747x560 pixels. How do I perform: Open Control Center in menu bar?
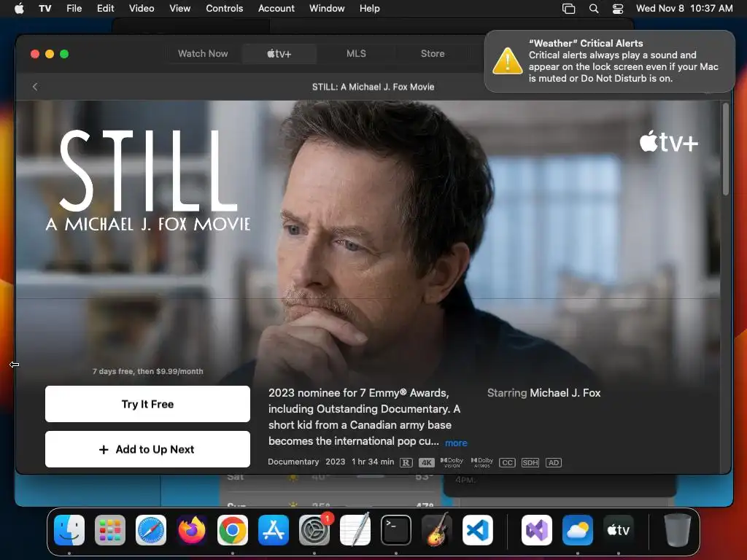(x=618, y=8)
